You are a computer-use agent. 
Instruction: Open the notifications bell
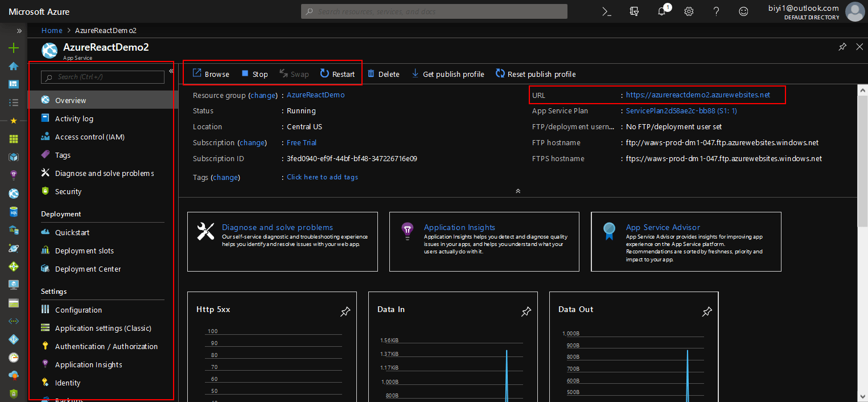pos(661,11)
